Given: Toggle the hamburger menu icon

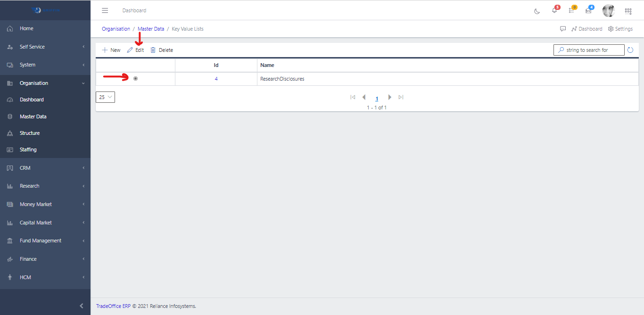Looking at the screenshot, I should [x=105, y=10].
